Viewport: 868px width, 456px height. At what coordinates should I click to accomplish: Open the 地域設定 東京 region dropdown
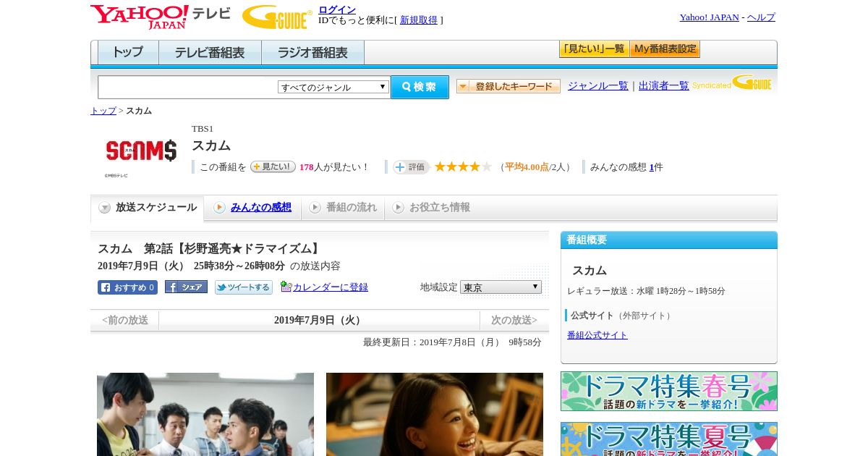point(501,287)
